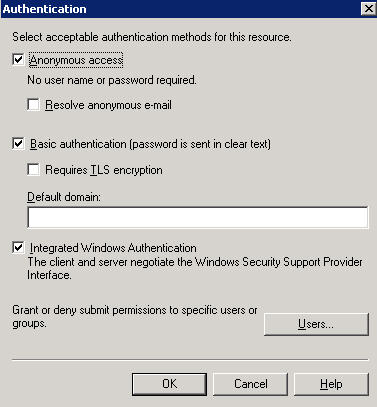Click the "Anonymous access" label text
The height and width of the screenshot is (407, 377).
pos(76,60)
